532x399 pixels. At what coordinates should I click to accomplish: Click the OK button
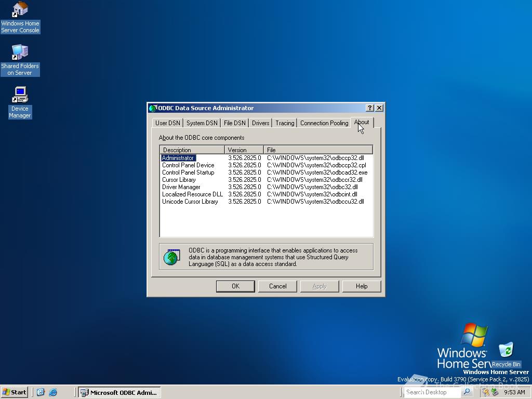coord(235,286)
